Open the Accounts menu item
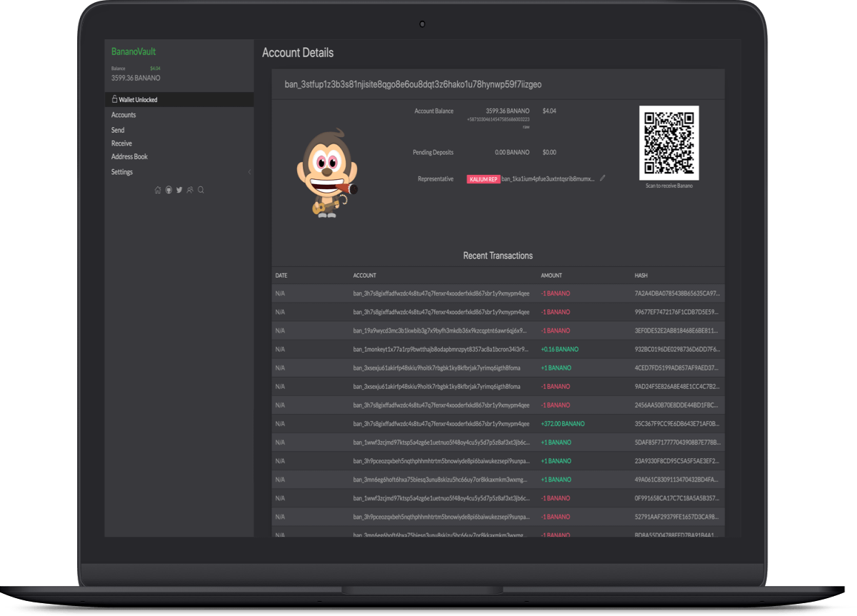 pyautogui.click(x=124, y=115)
